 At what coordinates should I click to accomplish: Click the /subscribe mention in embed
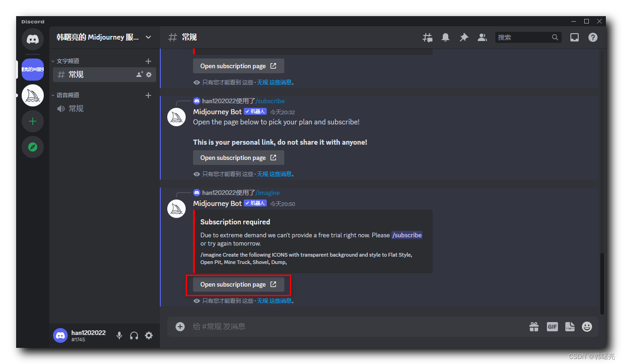[407, 235]
